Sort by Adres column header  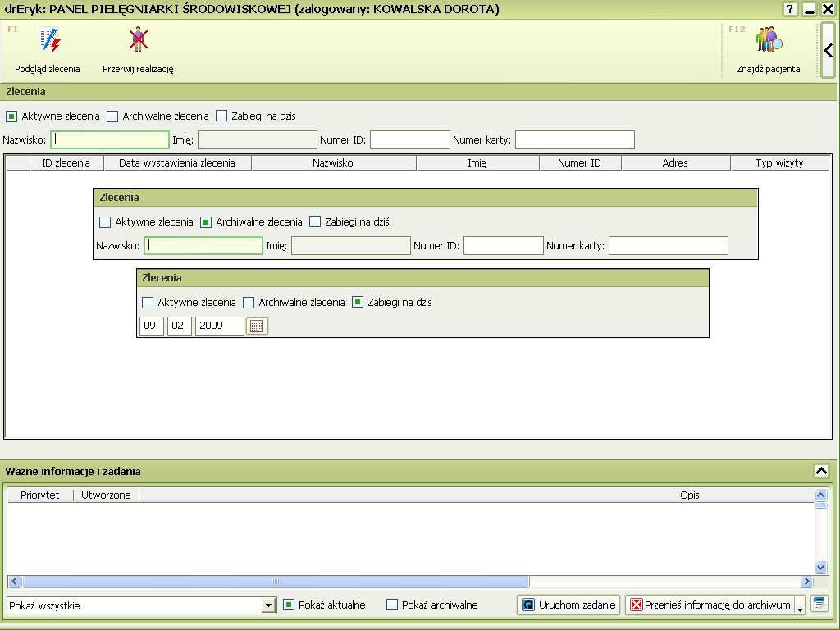tap(675, 163)
